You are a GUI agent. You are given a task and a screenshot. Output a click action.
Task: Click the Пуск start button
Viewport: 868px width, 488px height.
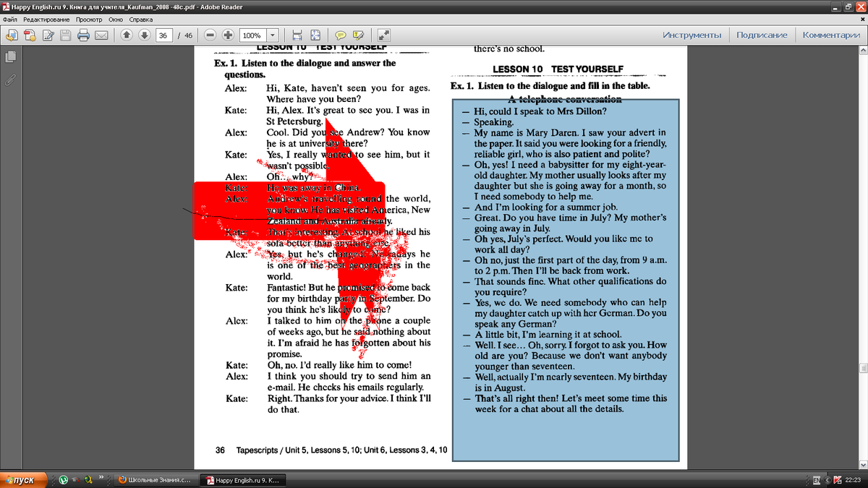[24, 480]
